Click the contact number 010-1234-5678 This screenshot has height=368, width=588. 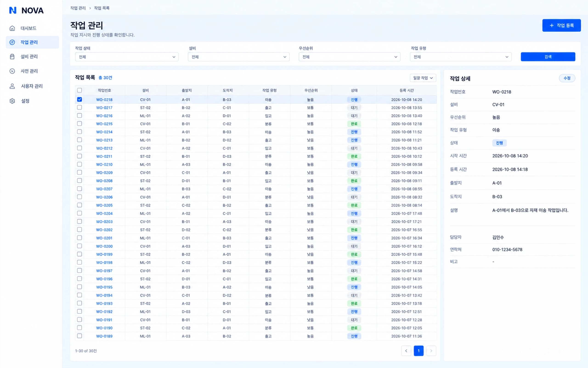point(507,250)
